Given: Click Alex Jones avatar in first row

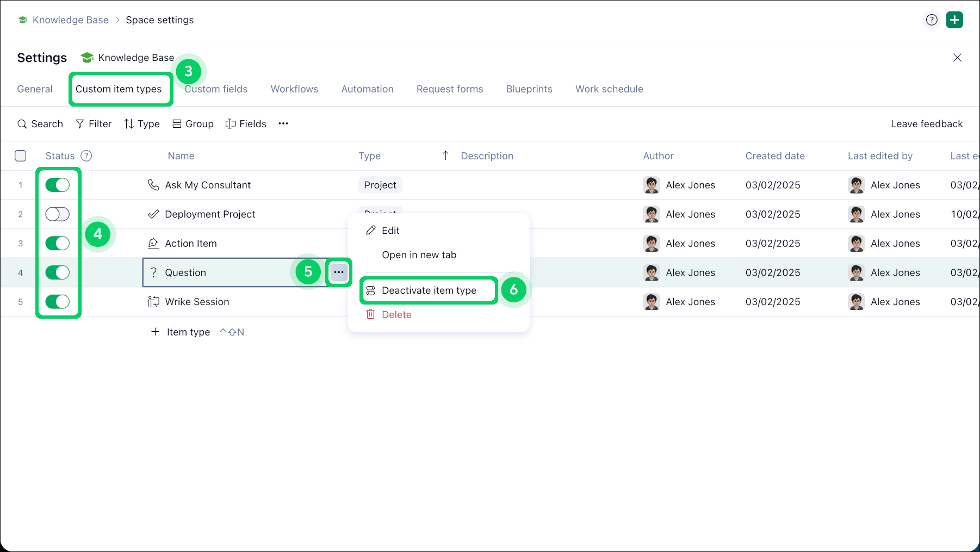Looking at the screenshot, I should coord(651,185).
